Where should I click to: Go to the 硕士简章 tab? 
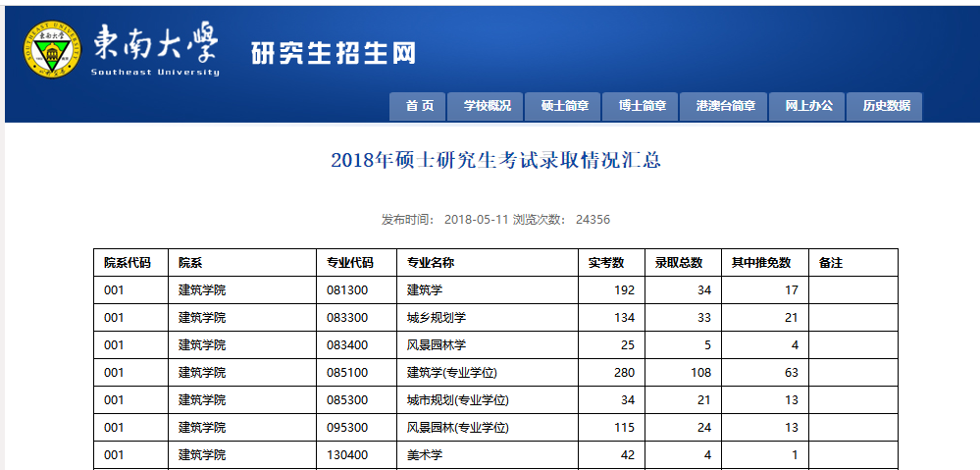click(x=564, y=106)
